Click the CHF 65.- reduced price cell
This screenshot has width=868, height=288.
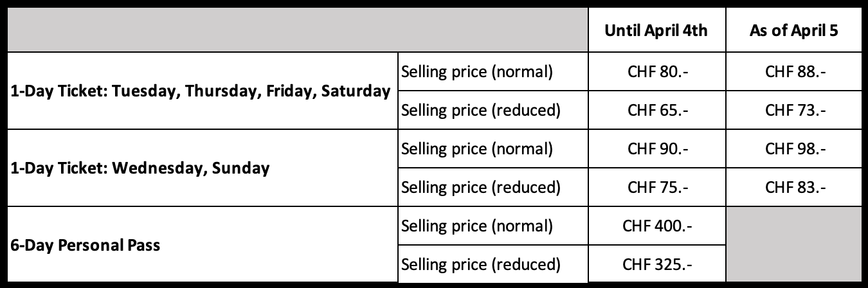[x=656, y=110]
